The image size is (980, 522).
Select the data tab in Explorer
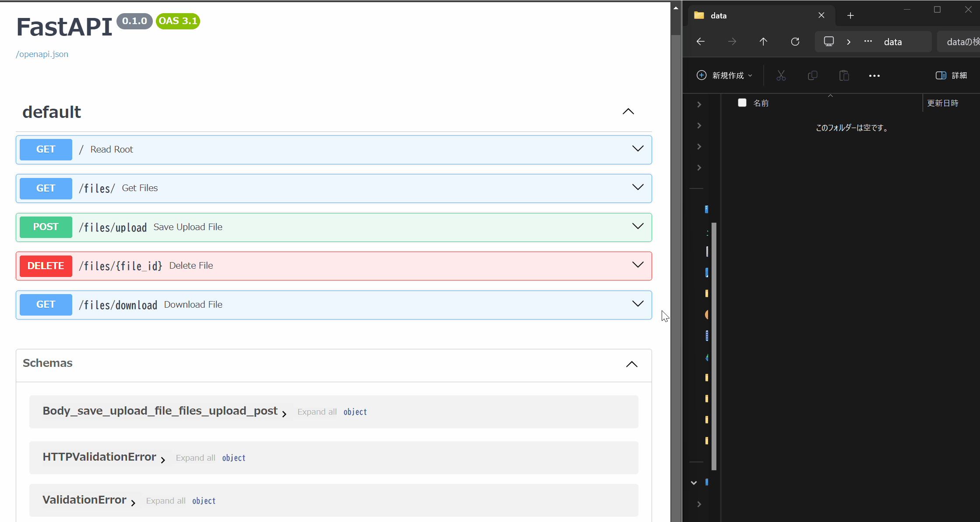tap(762, 15)
